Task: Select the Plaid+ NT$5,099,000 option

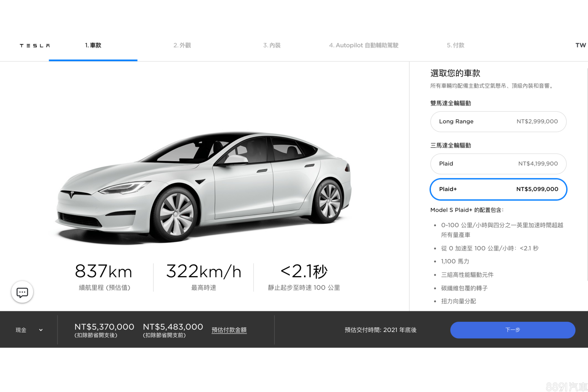Action: click(498, 189)
